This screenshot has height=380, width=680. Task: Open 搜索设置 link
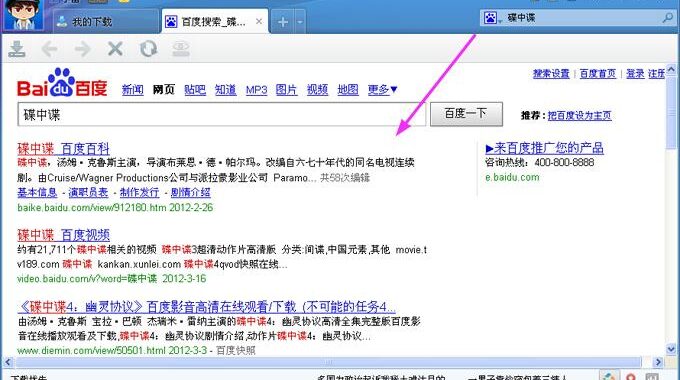551,74
